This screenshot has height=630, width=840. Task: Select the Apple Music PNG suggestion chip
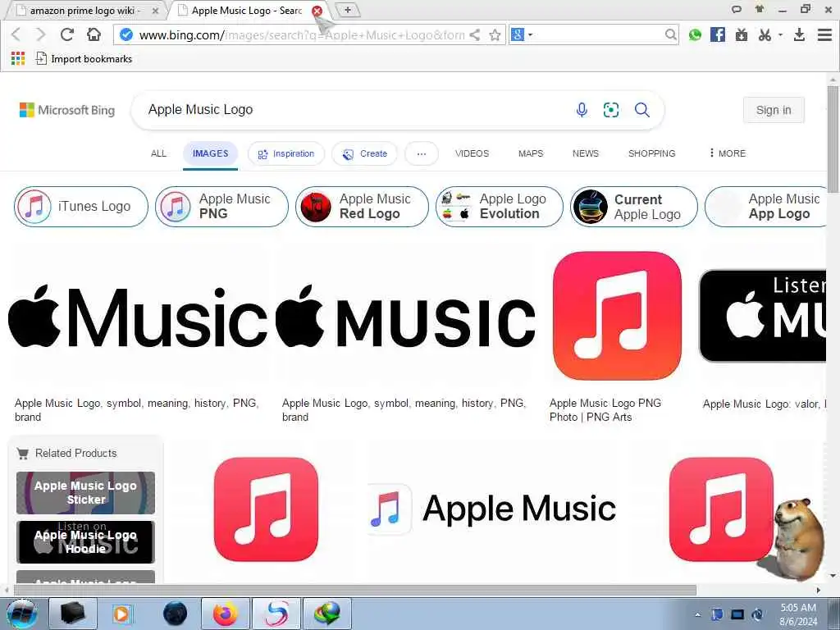coord(221,206)
